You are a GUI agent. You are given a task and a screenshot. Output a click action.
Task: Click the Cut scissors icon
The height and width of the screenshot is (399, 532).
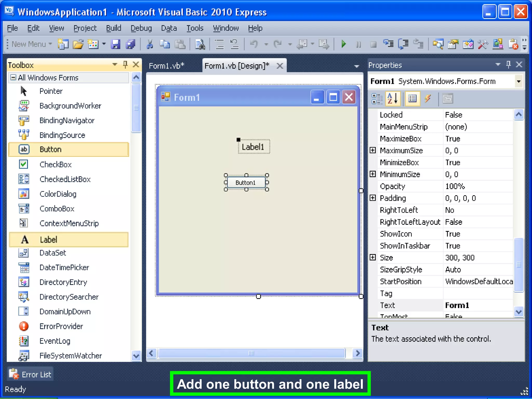pyautogui.click(x=150, y=44)
